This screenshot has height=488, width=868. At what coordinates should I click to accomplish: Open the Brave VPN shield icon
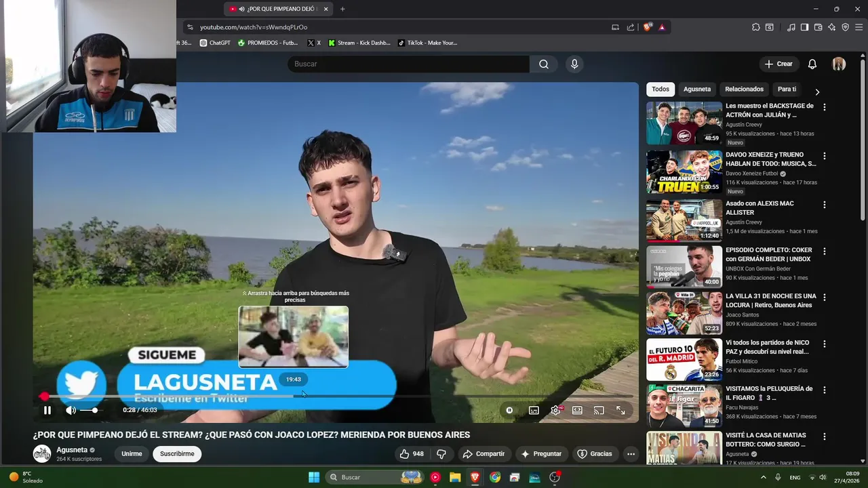click(845, 27)
